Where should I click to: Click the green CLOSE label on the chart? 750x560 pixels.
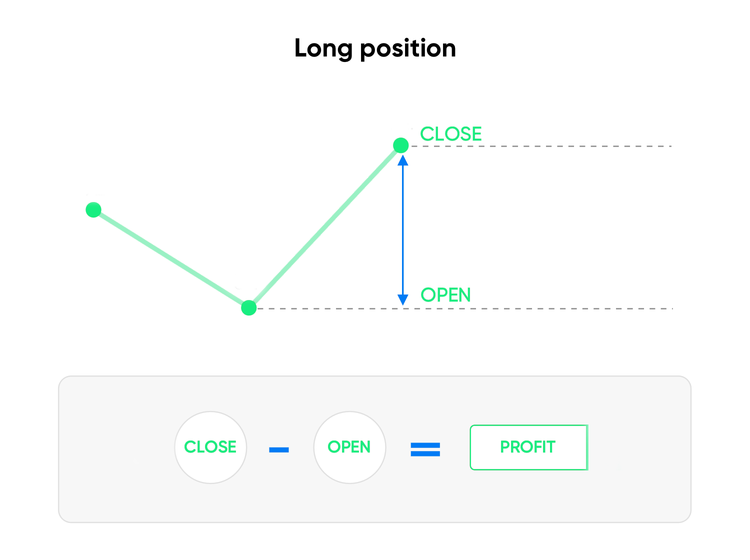pyautogui.click(x=451, y=134)
